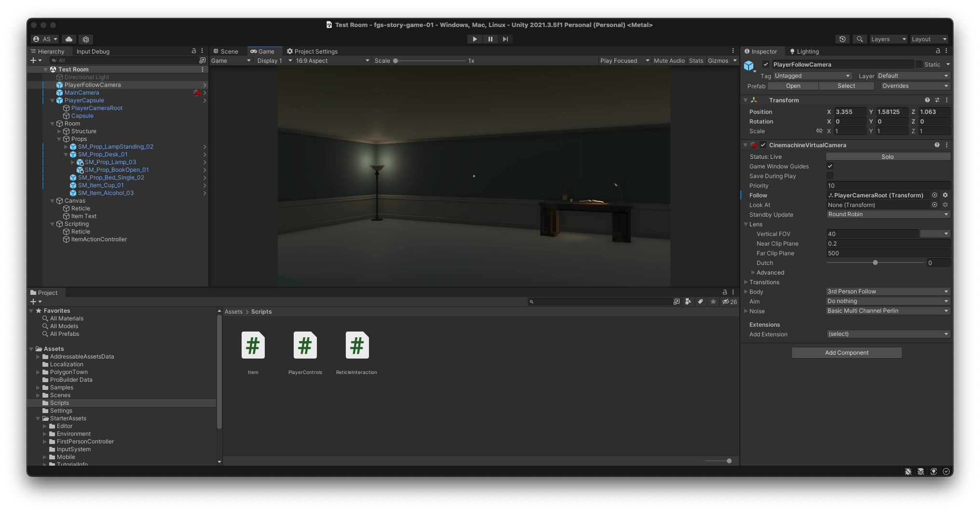Click the Pause button
Viewport: 980px width, 512px height.
pos(490,39)
